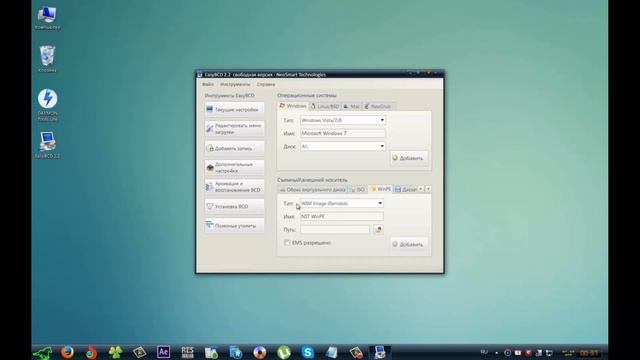This screenshot has width=640, height=360.
Task: Open Skype from the taskbar
Action: point(308,352)
